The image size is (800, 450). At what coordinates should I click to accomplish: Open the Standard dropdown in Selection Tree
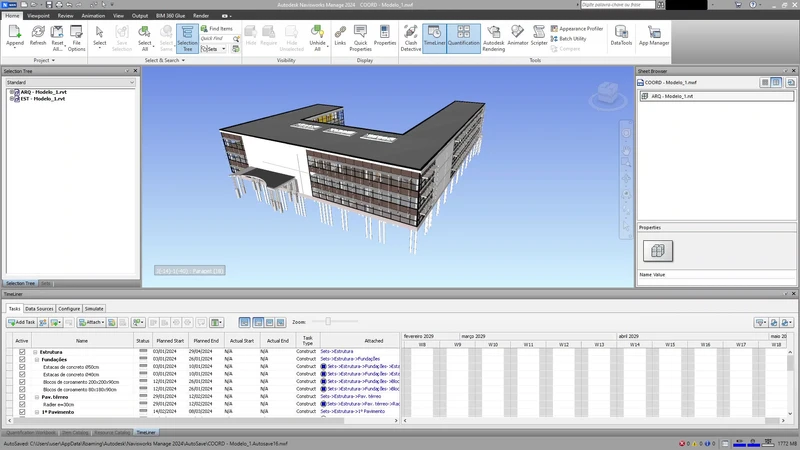[x=70, y=82]
